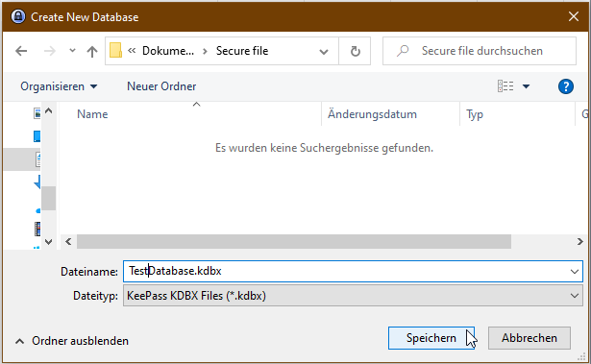Open the view options dropdown arrow
Image resolution: width=591 pixels, height=364 pixels.
[x=526, y=86]
